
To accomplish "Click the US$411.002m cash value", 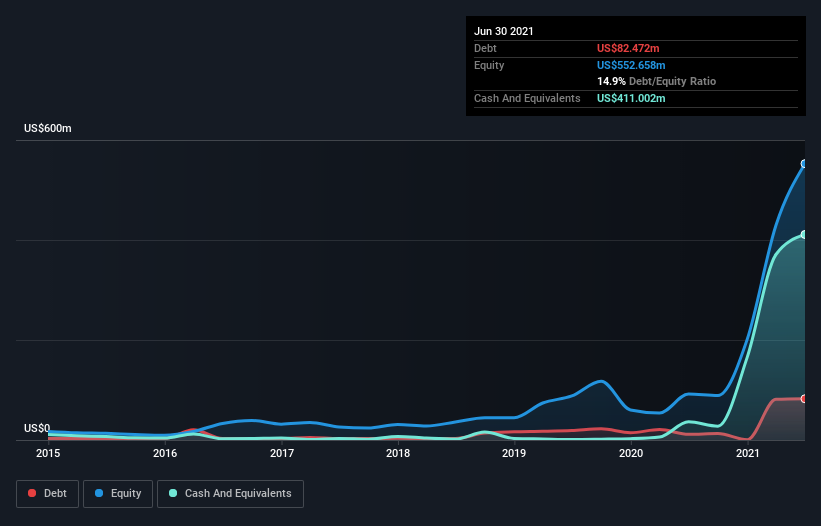I will 631,98.
